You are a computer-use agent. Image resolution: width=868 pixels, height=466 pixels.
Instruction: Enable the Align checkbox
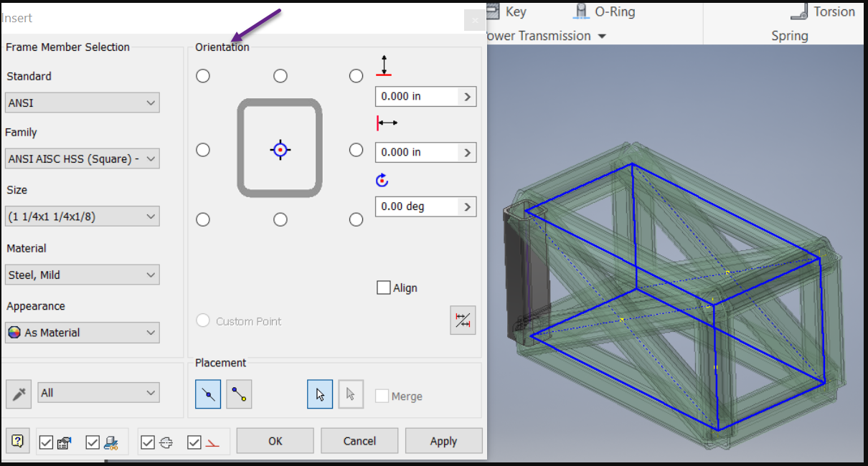tap(383, 287)
